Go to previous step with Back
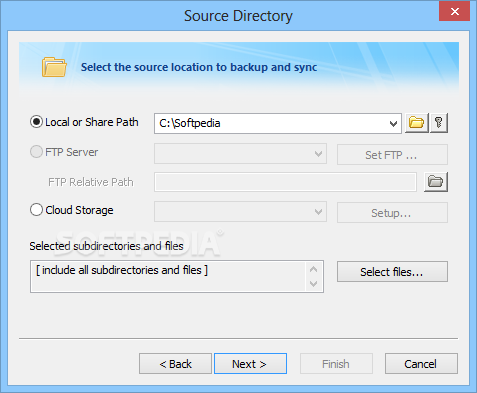477x393 pixels. coord(175,364)
